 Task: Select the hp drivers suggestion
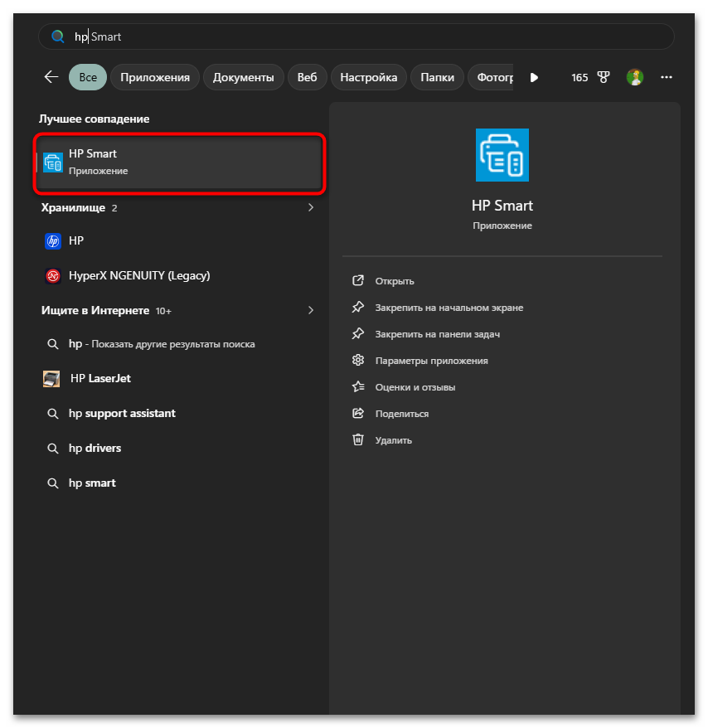[179, 448]
